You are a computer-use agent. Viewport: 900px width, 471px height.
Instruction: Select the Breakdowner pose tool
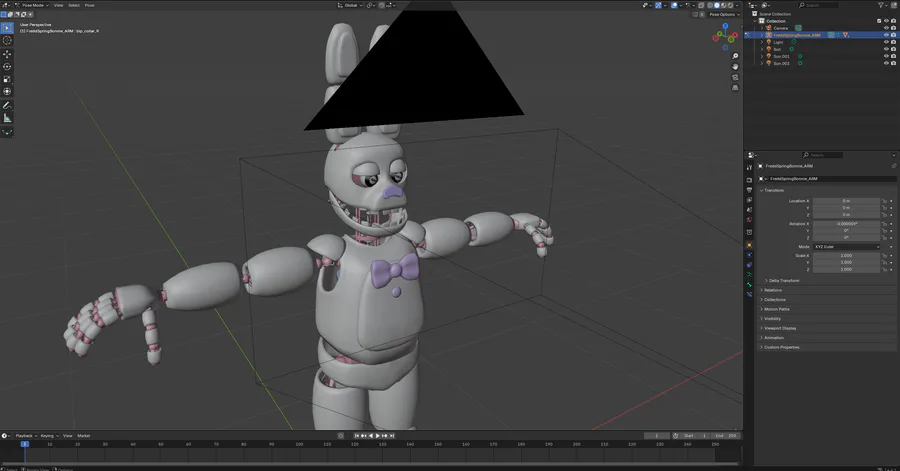pyautogui.click(x=7, y=132)
